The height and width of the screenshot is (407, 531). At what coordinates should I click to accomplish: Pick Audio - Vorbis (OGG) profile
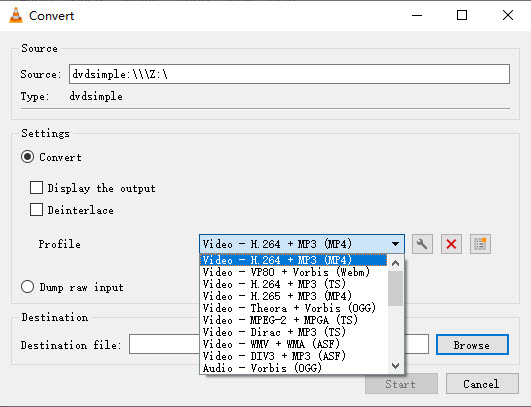293,368
